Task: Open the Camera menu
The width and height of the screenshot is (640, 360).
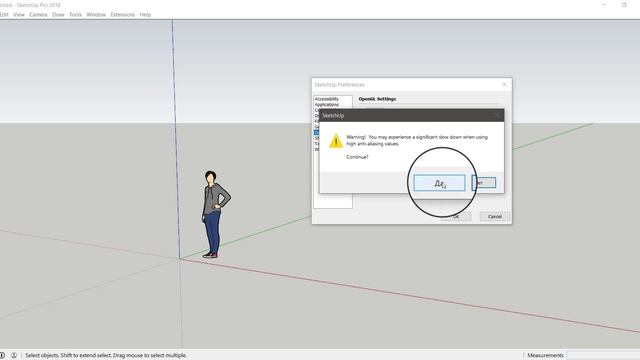Action: coord(38,15)
